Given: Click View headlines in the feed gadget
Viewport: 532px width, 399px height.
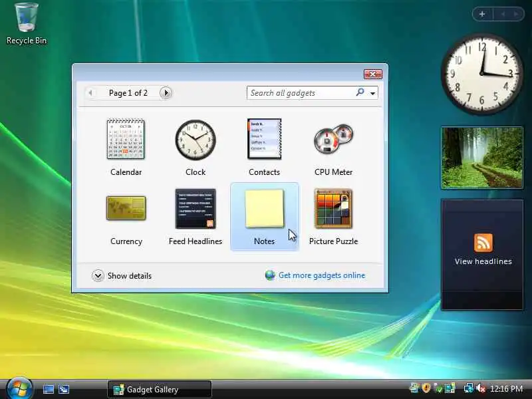Looking at the screenshot, I should coord(483,261).
